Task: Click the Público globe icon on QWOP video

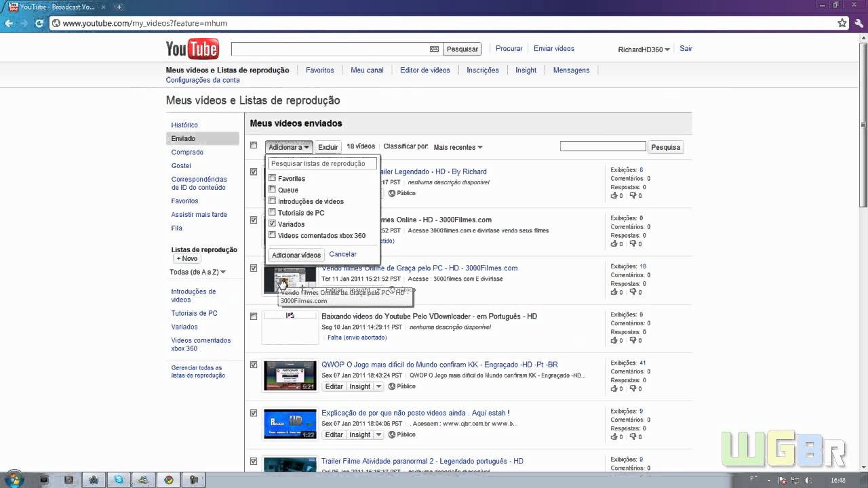Action: 391,386
